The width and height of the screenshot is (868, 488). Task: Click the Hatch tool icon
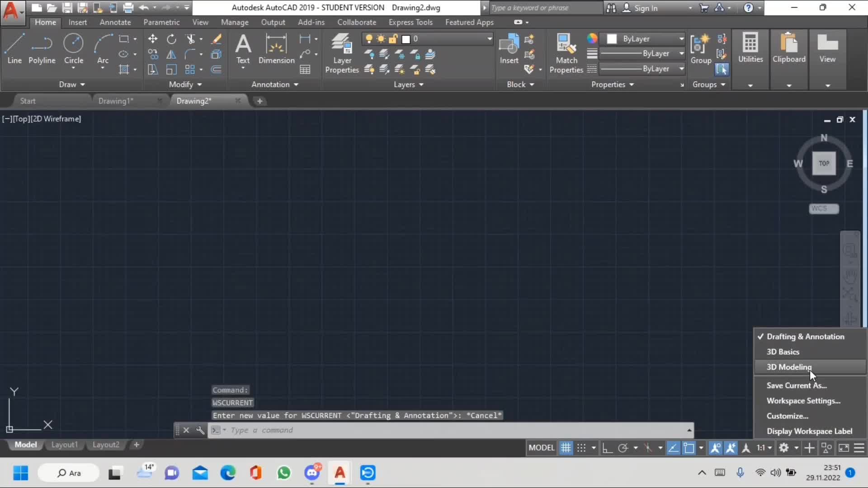(x=123, y=70)
